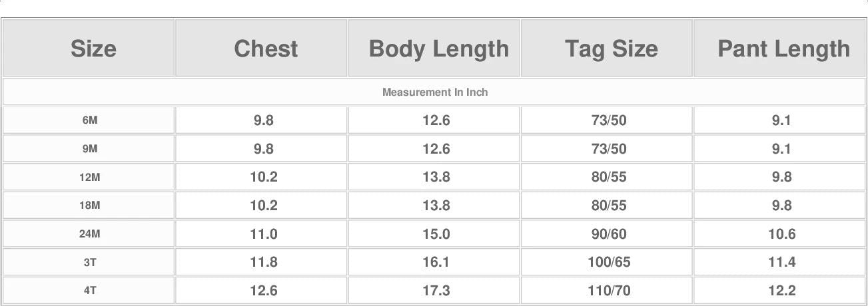Image resolution: width=868 pixels, height=306 pixels.
Task: Click the 16.1 body length value
Action: point(436,262)
